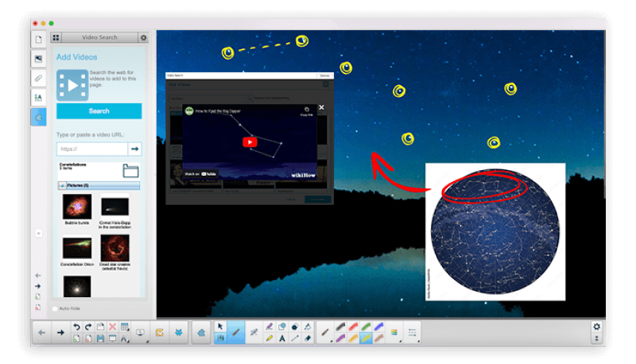Open the Attachments paperclip tab
This screenshot has width=636, height=364.
pos(38,78)
